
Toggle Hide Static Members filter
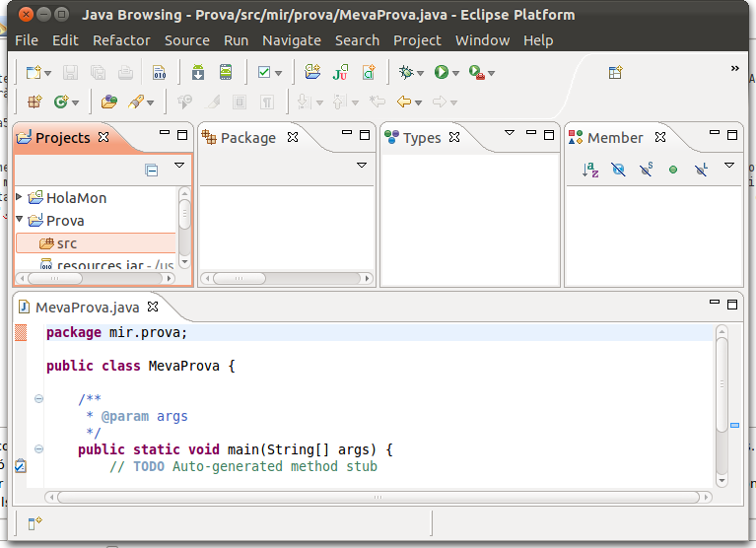[646, 170]
